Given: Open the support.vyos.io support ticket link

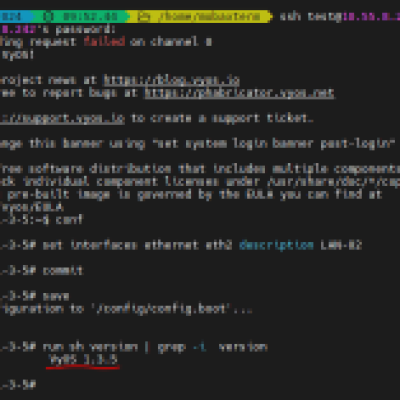Looking at the screenshot, I should (x=62, y=118).
